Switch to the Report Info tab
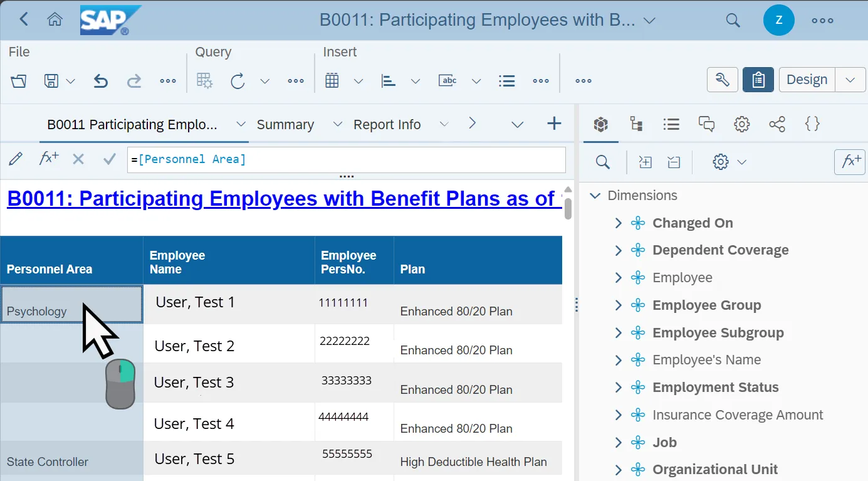Image resolution: width=868 pixels, height=481 pixels. click(x=387, y=125)
